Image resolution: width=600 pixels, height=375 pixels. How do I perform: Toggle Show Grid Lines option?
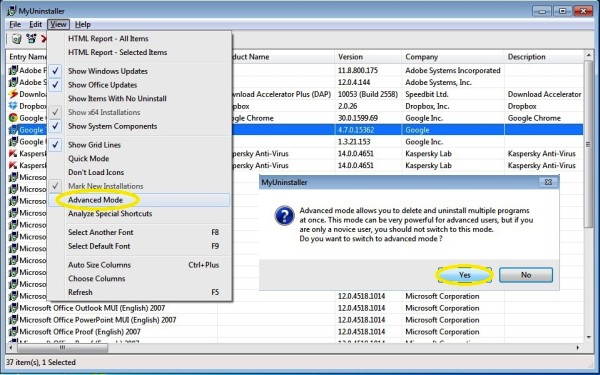pos(140,145)
